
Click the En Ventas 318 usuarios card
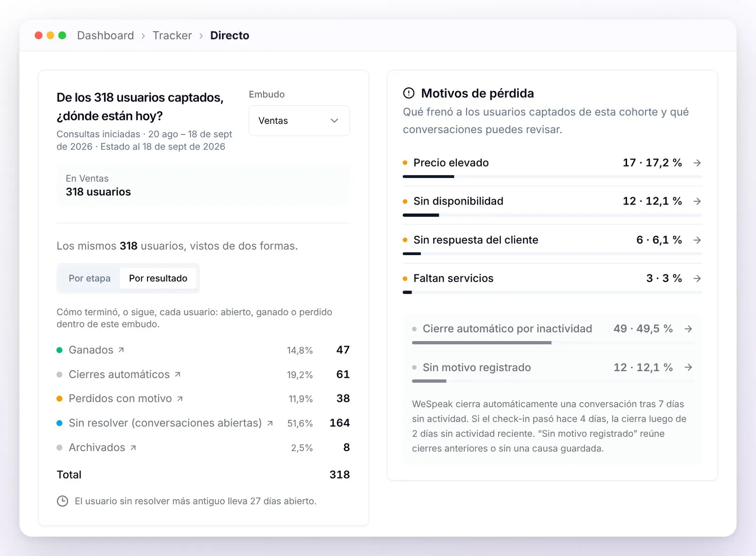[x=203, y=186]
